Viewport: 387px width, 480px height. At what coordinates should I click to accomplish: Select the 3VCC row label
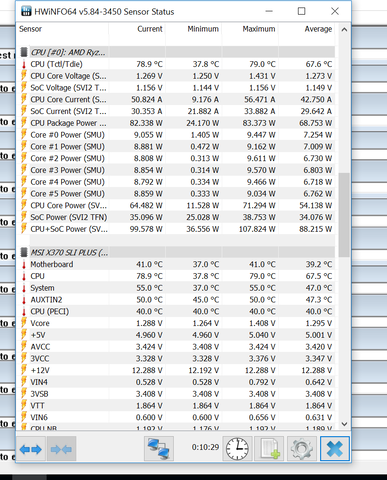tap(40, 359)
